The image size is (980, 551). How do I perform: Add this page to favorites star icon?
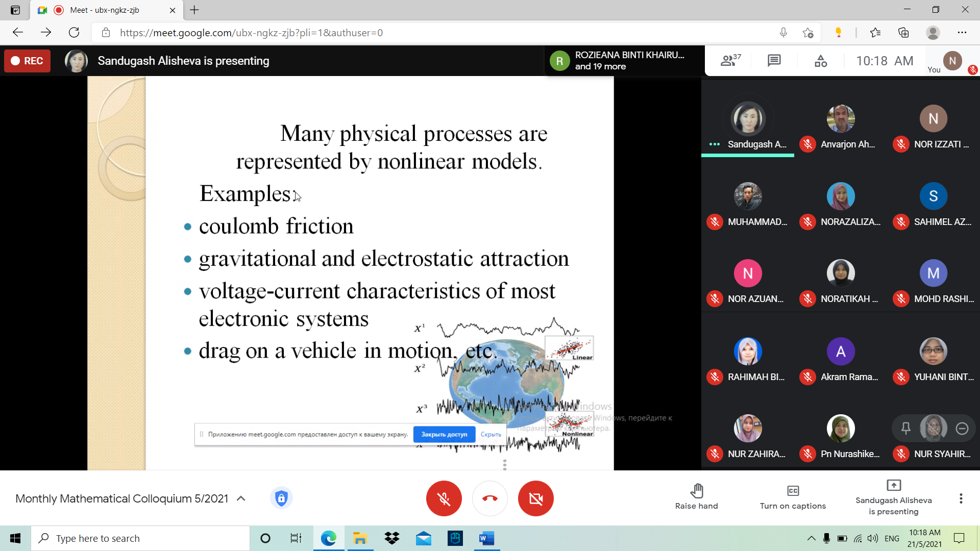[x=807, y=33]
